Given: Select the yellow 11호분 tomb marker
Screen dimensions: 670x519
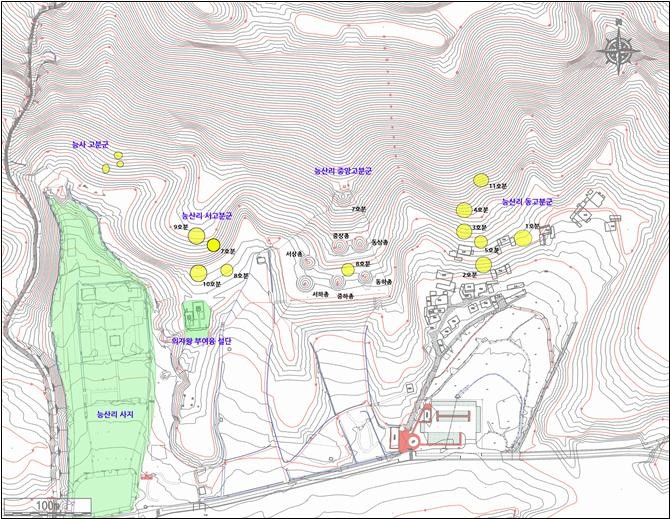Looking at the screenshot, I should pos(481,180).
